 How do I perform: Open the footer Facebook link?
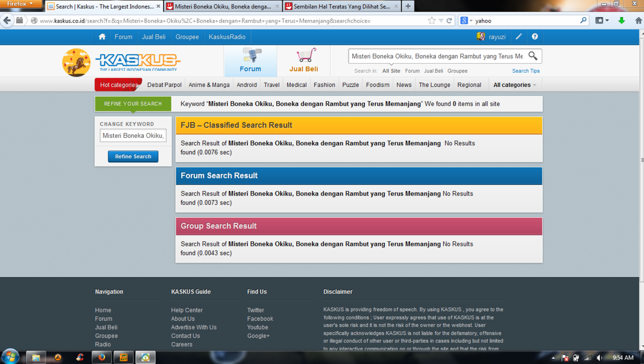click(260, 319)
